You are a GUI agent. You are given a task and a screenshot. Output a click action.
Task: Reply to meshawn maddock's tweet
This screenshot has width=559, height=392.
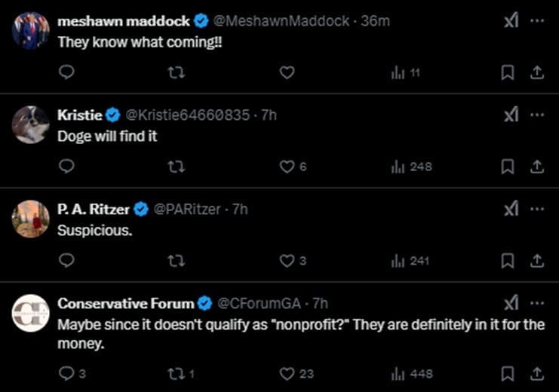tap(66, 72)
